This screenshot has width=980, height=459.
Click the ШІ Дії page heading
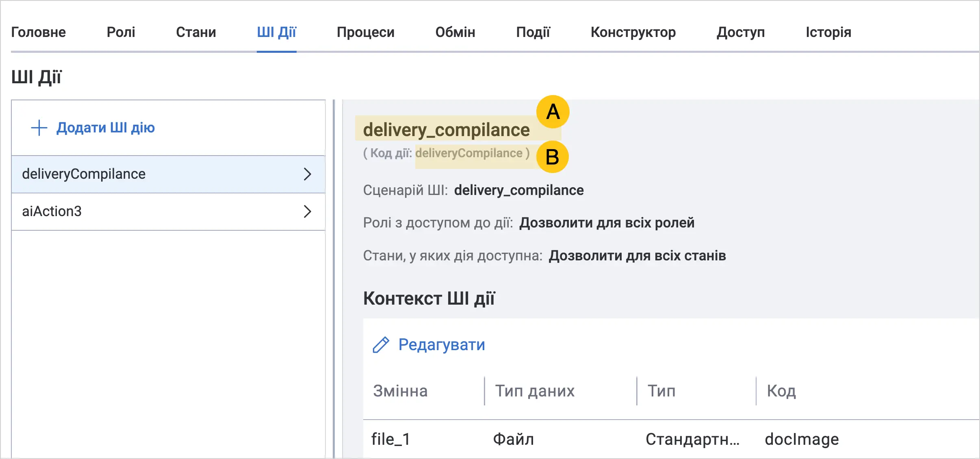(x=36, y=77)
